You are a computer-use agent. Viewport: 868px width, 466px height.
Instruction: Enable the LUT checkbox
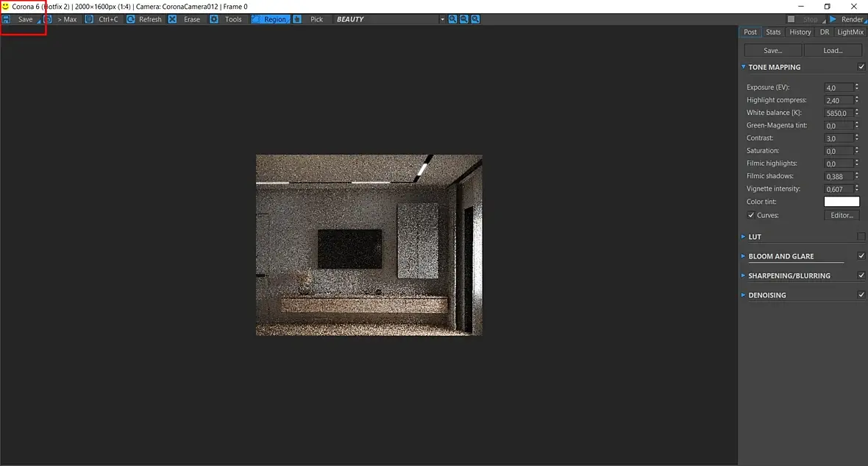[861, 236]
